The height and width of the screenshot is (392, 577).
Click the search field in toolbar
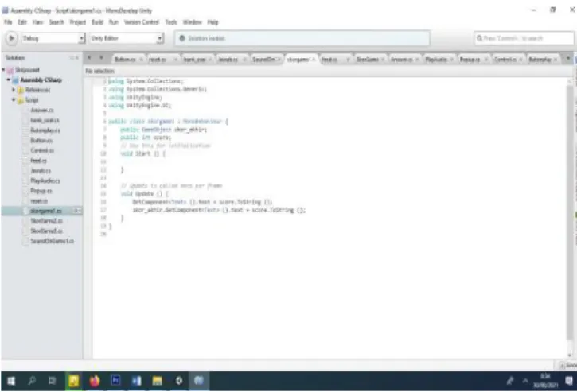(x=524, y=38)
